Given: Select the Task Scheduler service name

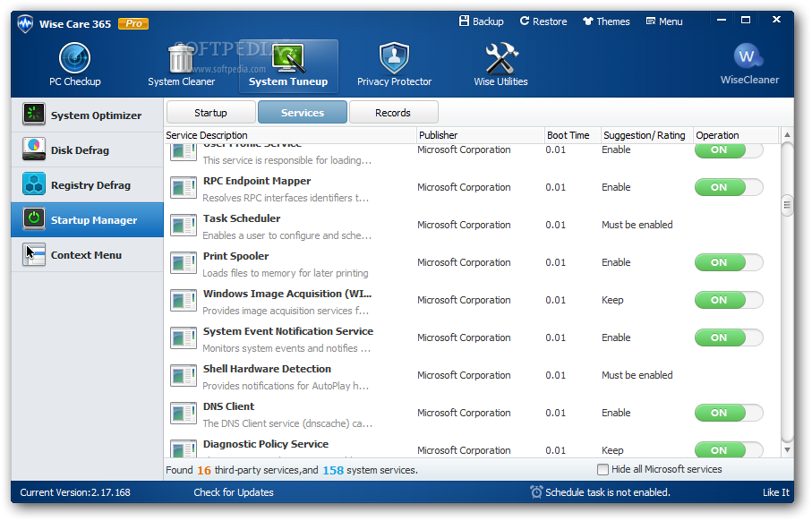Looking at the screenshot, I should (242, 218).
